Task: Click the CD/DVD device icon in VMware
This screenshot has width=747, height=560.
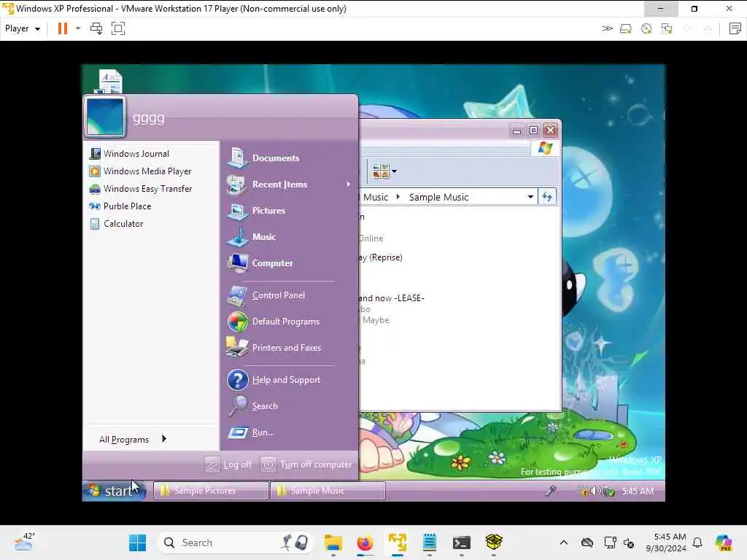Action: click(646, 29)
